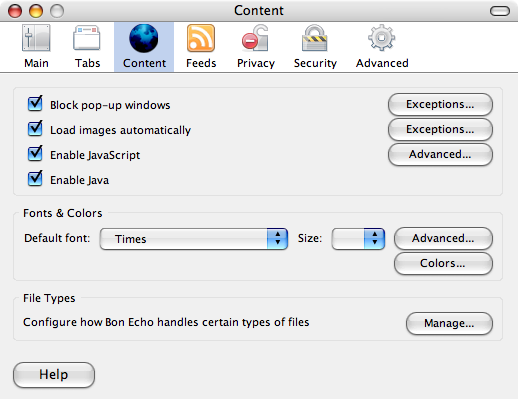
Task: Disable the Enable JavaScript checkbox
Action: point(35,153)
